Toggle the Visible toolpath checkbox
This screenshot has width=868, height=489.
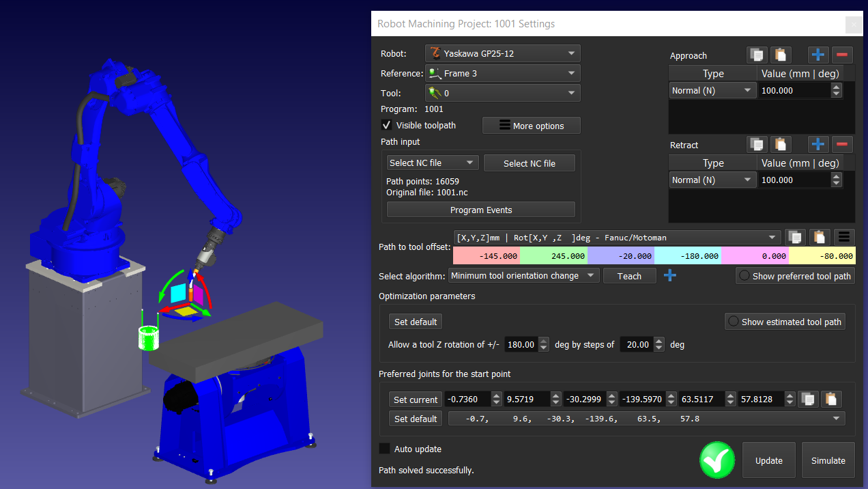click(x=386, y=126)
